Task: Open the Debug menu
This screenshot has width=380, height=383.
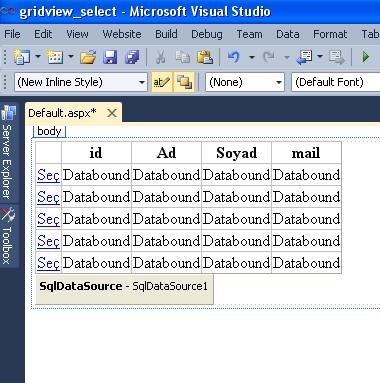Action: tap(207, 34)
